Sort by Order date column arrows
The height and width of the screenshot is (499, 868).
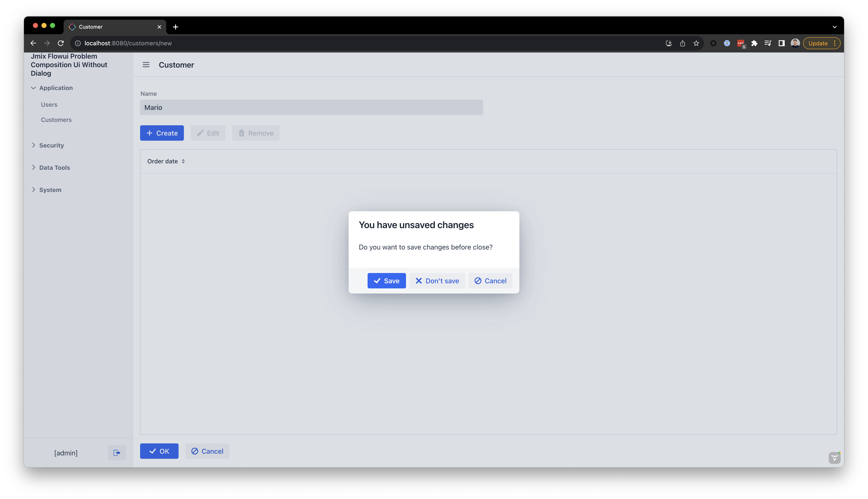(183, 161)
